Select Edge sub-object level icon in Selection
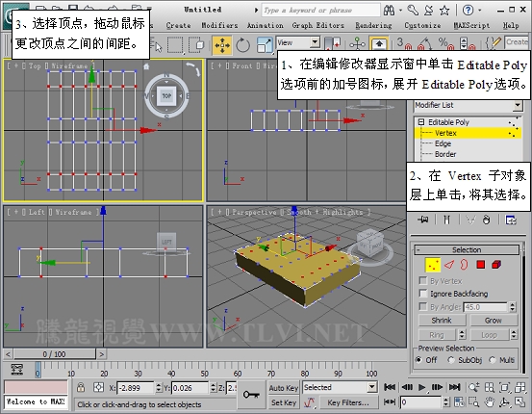The height and width of the screenshot is (414, 532). click(x=449, y=265)
